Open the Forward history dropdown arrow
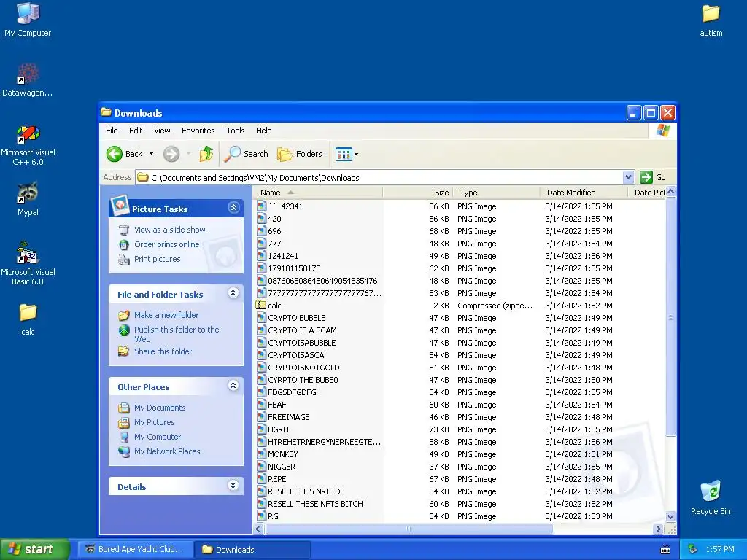This screenshot has height=560, width=747. coord(189,154)
